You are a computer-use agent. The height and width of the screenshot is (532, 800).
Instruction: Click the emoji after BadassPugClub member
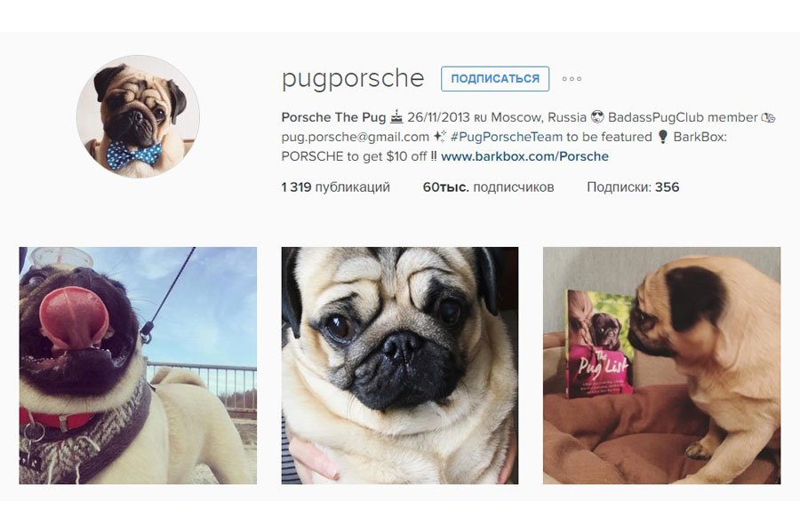[768, 118]
